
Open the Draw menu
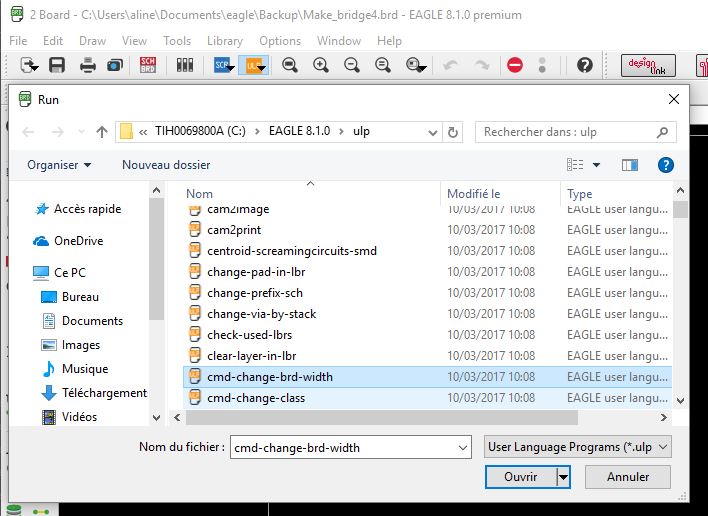[x=92, y=41]
